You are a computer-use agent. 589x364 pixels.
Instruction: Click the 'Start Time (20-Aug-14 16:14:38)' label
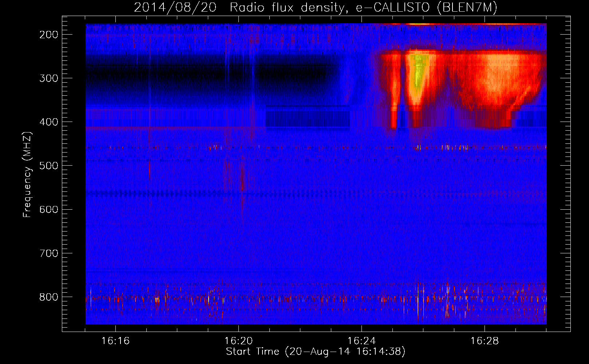click(x=316, y=352)
